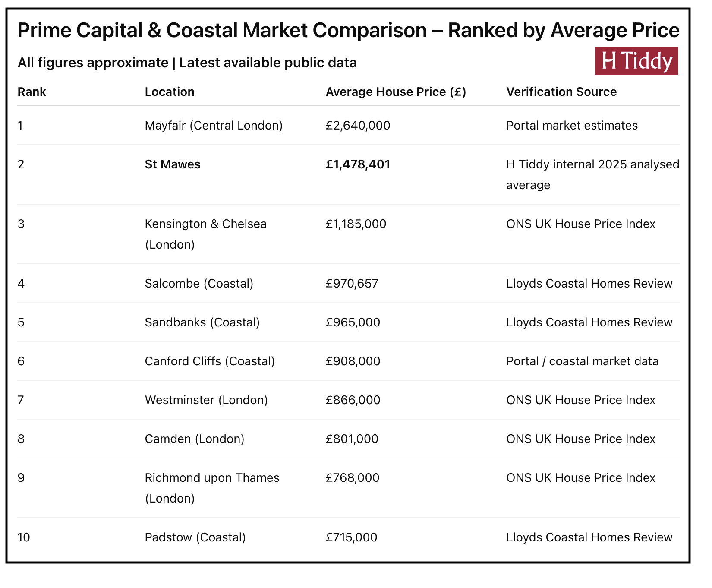Screen dimensions: 712x588
Task: Click the Portal market estimates source
Action: 572,126
